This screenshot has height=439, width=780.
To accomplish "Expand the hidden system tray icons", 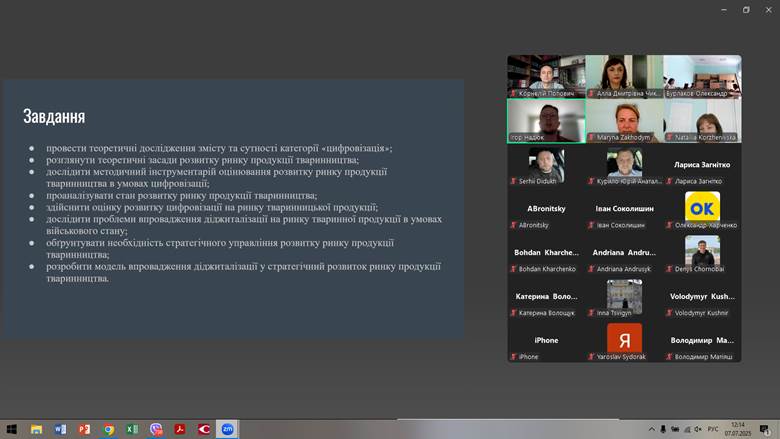I will pos(651,429).
